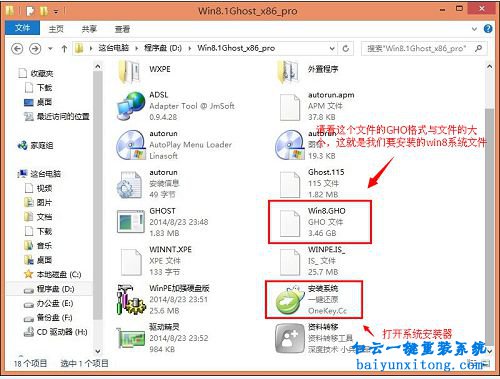Open the WXPE folder icon
The width and height of the screenshot is (500, 379).
pyautogui.click(x=130, y=71)
